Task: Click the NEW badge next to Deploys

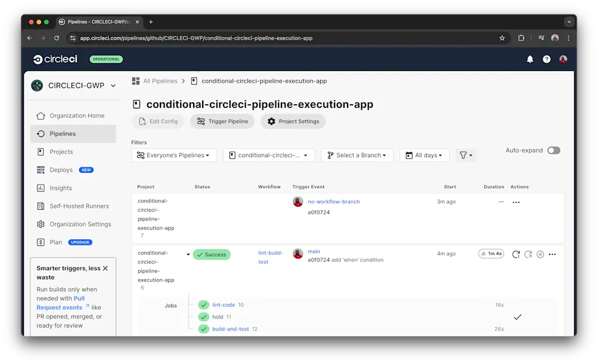Action: [x=86, y=170]
